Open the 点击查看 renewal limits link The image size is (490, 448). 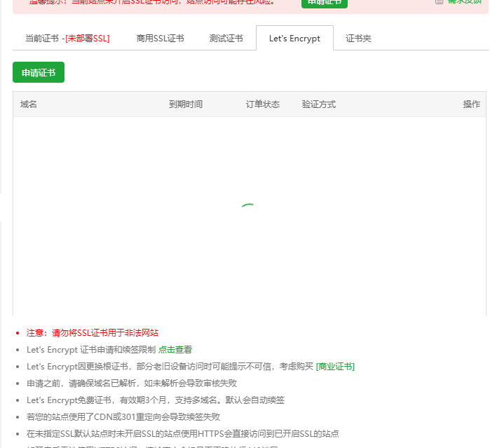[175, 350]
